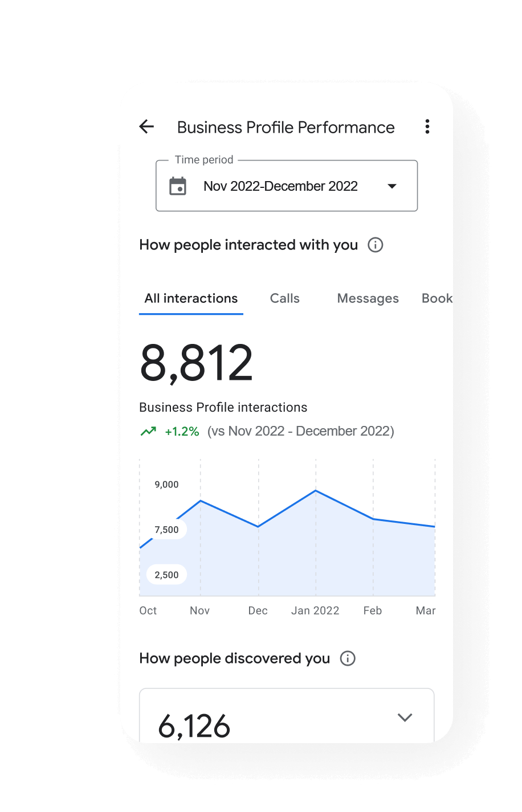The width and height of the screenshot is (522, 812).
Task: Click the green upward trend arrow icon
Action: pyautogui.click(x=148, y=431)
